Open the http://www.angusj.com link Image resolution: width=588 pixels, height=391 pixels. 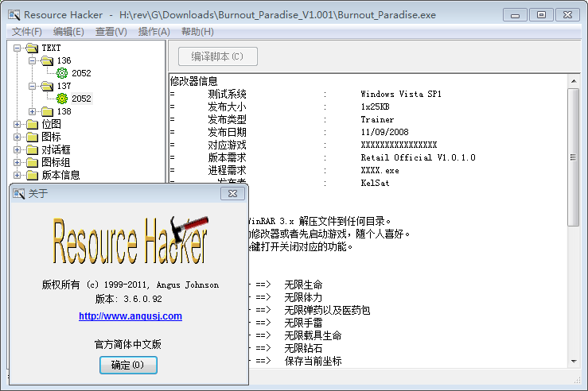[x=130, y=316]
